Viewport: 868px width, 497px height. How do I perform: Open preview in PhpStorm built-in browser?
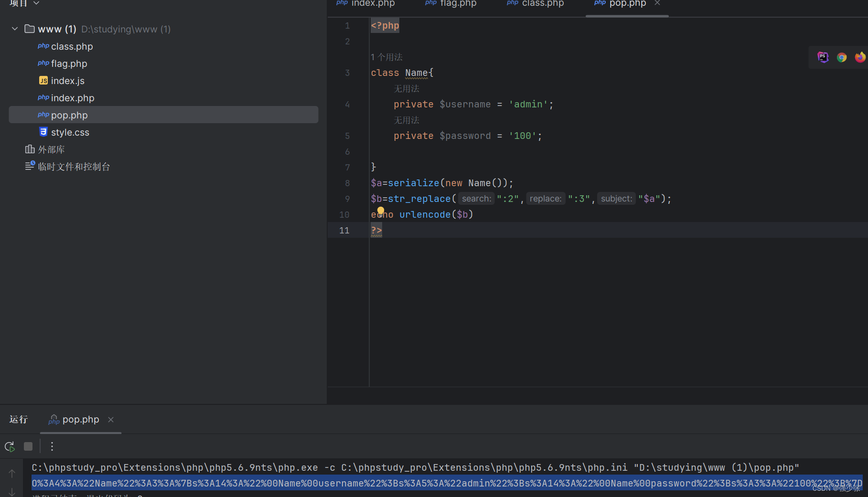(x=823, y=57)
